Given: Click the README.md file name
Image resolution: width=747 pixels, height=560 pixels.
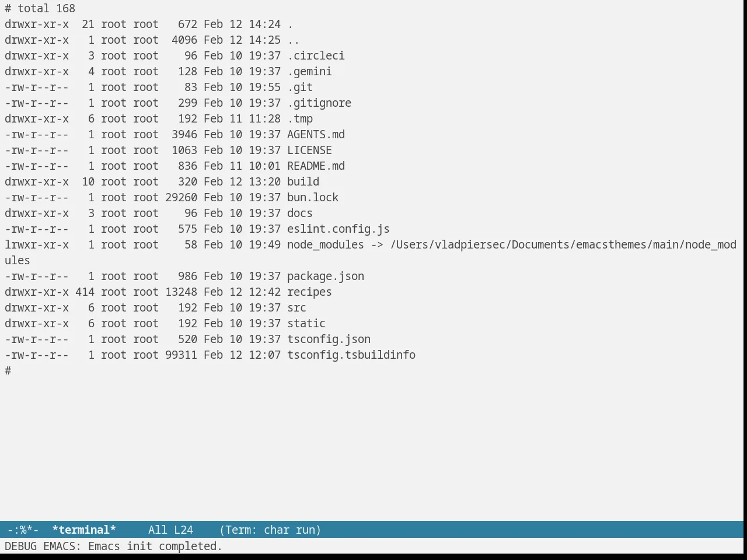Looking at the screenshot, I should pos(316,166).
